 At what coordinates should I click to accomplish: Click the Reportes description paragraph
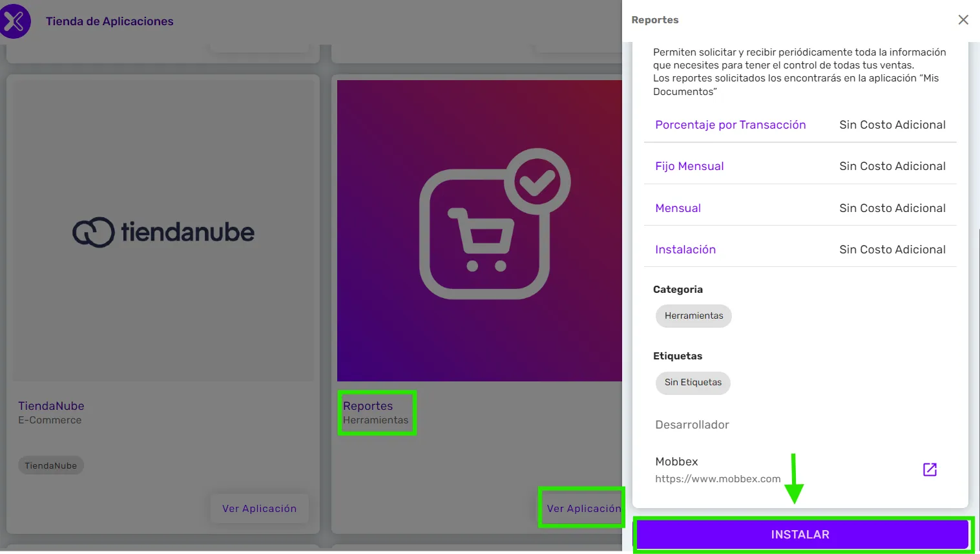tap(799, 72)
